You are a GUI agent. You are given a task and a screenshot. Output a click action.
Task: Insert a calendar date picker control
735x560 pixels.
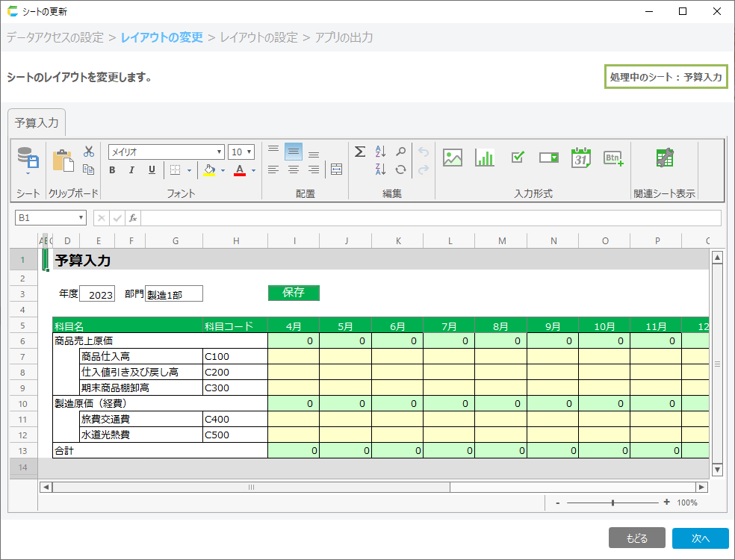pos(581,158)
